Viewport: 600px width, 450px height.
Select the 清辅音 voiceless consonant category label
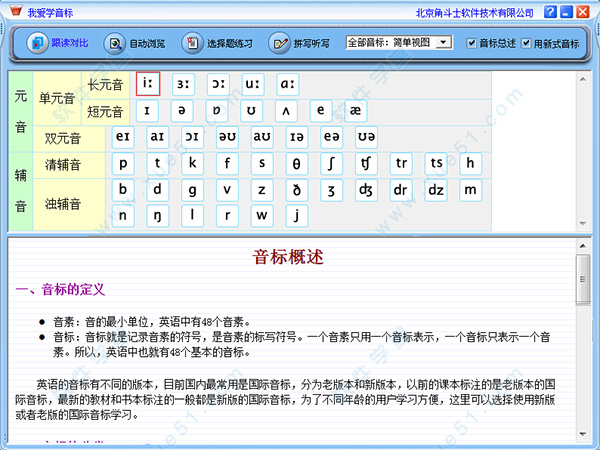63,165
